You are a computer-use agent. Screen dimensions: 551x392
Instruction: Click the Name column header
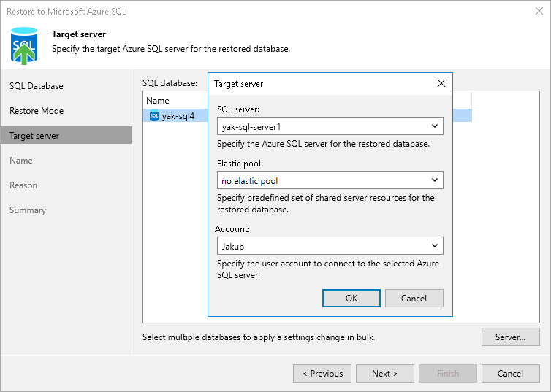point(158,101)
